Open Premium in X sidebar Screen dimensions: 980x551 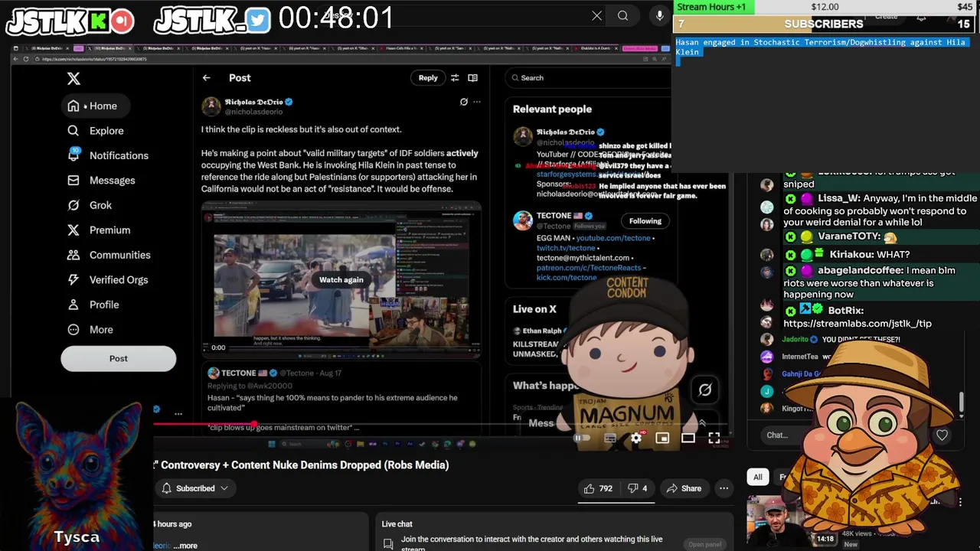(x=99, y=230)
